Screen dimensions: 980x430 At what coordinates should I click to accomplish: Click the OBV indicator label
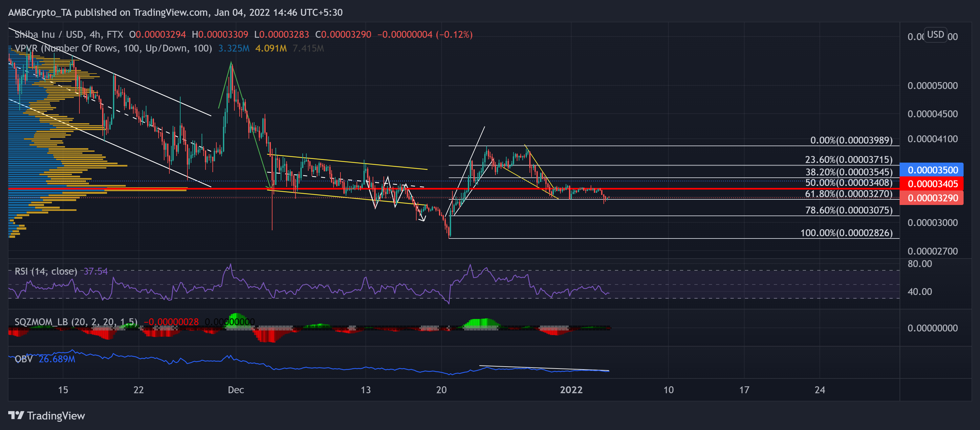pos(23,359)
